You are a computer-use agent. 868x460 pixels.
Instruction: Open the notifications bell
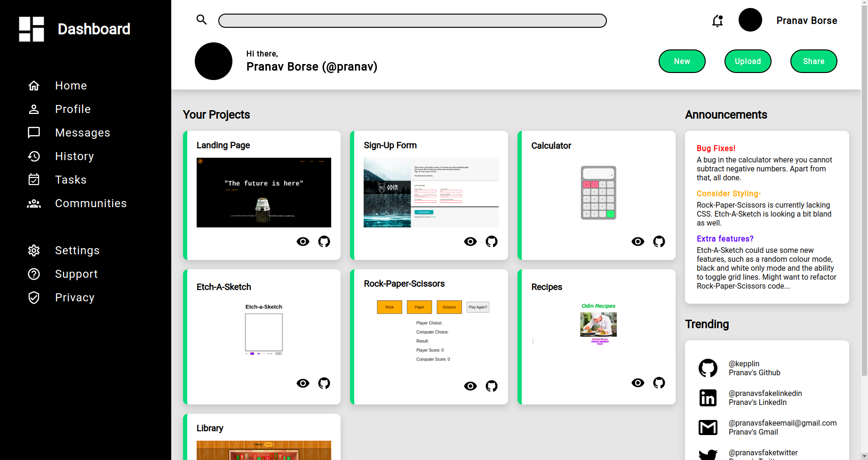717,21
